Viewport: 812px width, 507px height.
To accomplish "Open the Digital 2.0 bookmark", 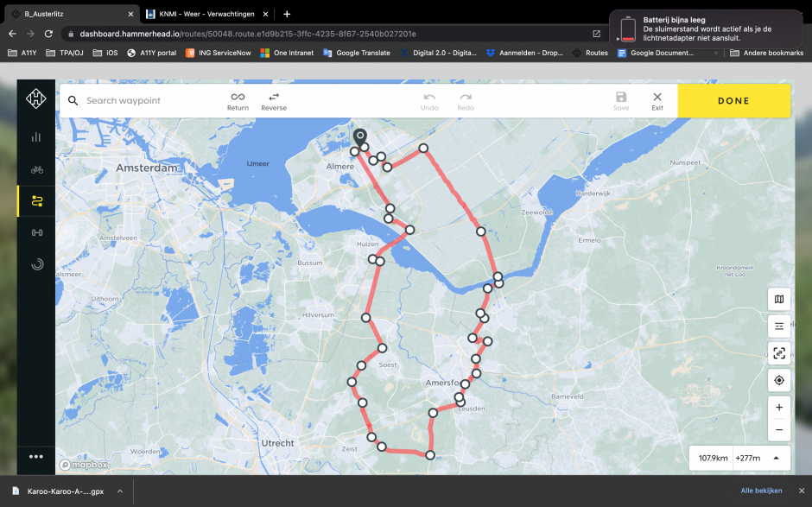I will 438,53.
